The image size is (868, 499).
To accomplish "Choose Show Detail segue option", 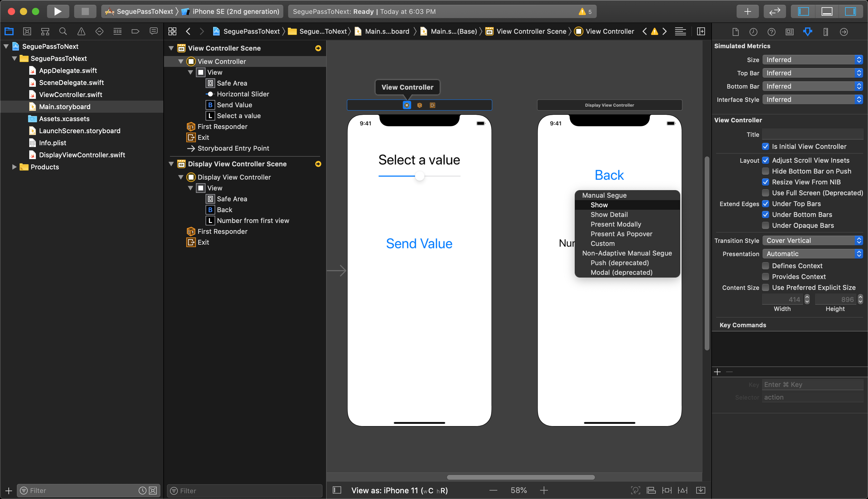I will 627,214.
